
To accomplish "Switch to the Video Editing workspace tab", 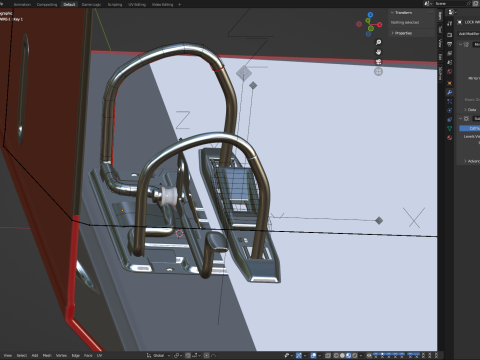I will coord(162,4).
